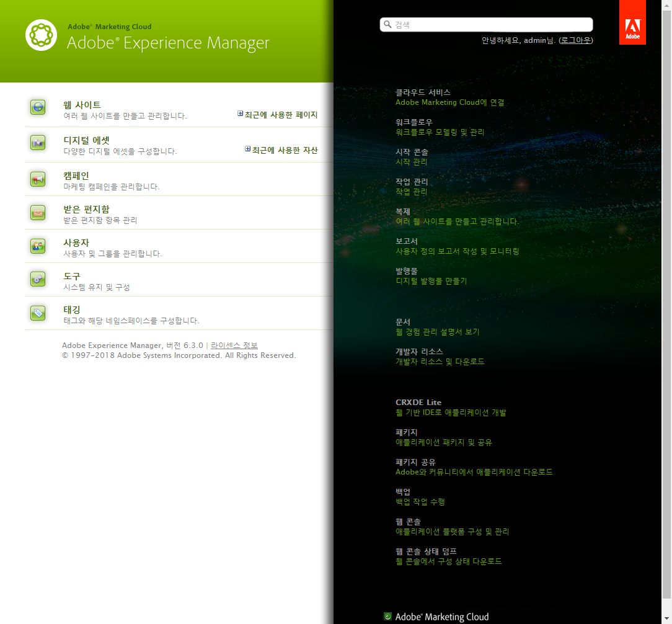This screenshot has height=624, width=672.
Task: Open 워크플로우 모델링 및 관리 link
Action: pyautogui.click(x=440, y=132)
